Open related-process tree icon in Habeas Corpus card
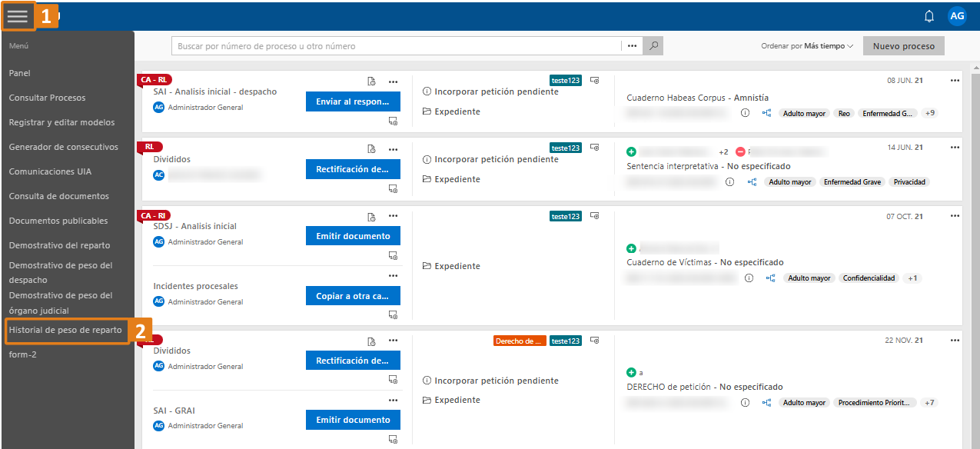The image size is (980, 449). [x=766, y=113]
